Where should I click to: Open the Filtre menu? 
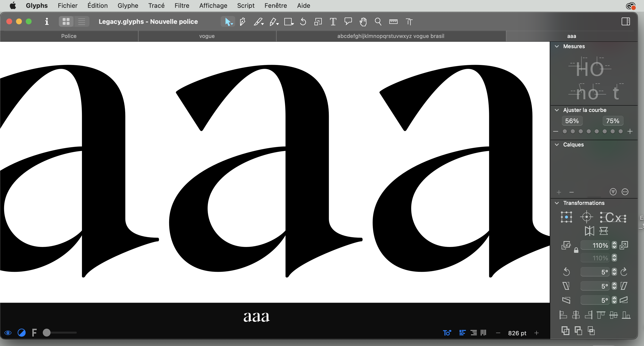click(182, 6)
